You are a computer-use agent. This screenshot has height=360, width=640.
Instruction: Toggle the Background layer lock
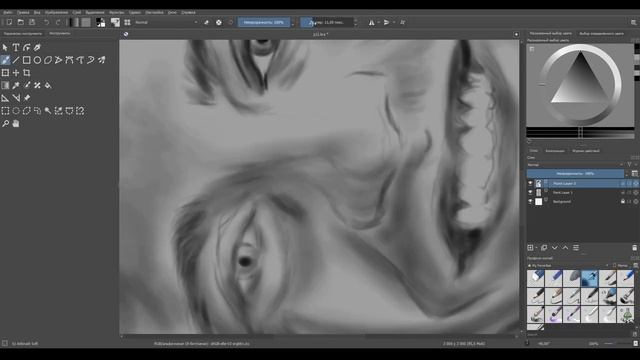tap(623, 201)
